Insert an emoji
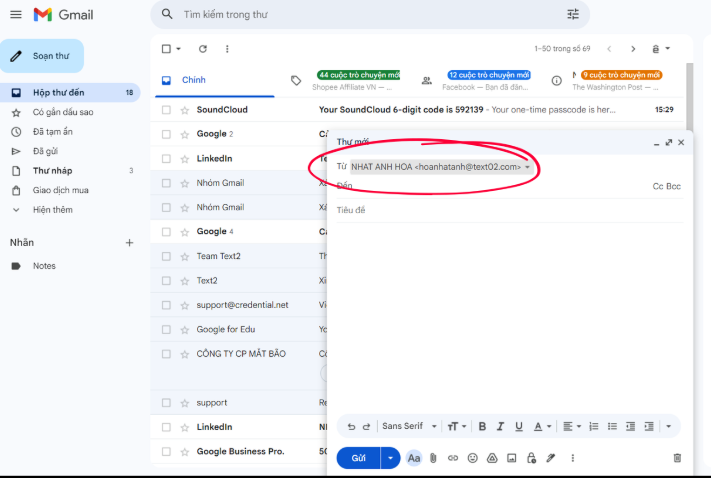Image resolution: width=711 pixels, height=478 pixels. 472,458
